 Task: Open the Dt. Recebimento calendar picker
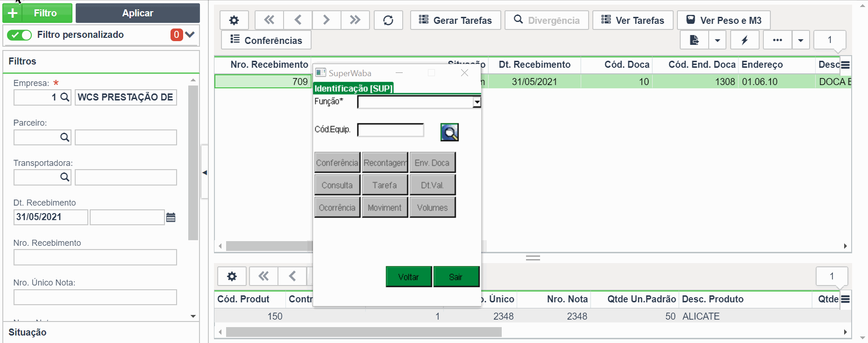[x=171, y=217]
